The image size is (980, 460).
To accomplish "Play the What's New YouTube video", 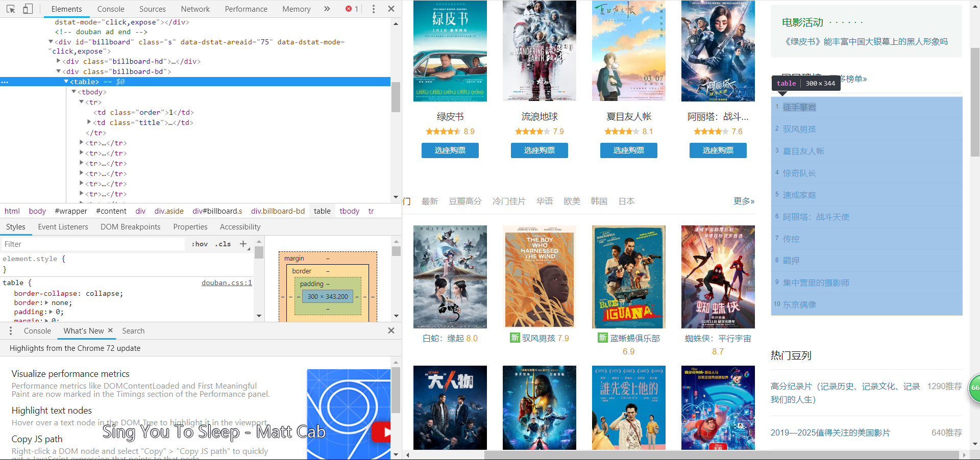I will [381, 432].
